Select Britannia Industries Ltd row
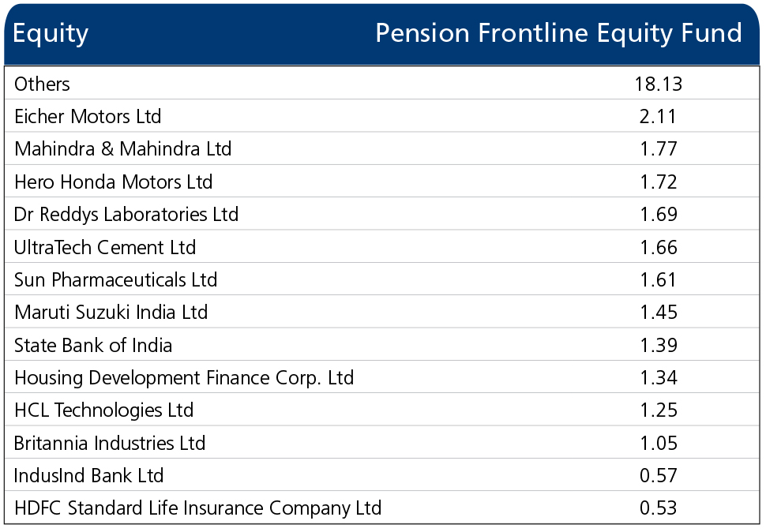This screenshot has width=766, height=532. (x=382, y=443)
